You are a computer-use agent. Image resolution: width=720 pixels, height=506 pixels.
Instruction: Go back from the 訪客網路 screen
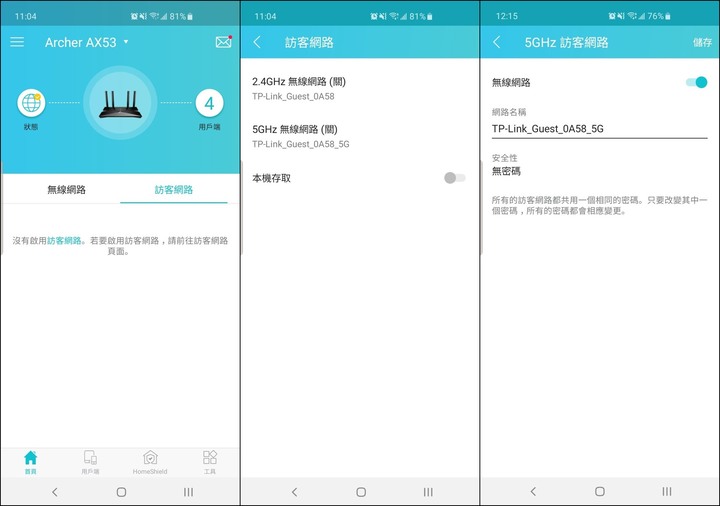click(257, 42)
